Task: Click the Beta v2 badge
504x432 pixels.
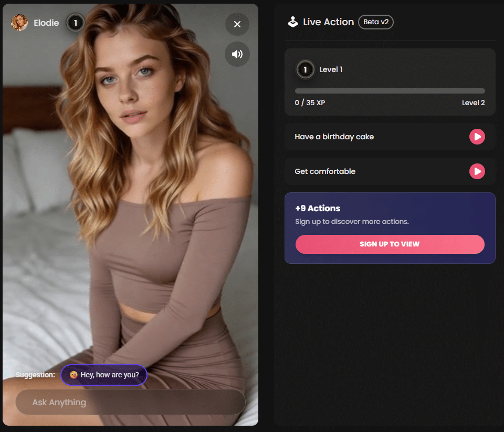Action: coord(376,22)
